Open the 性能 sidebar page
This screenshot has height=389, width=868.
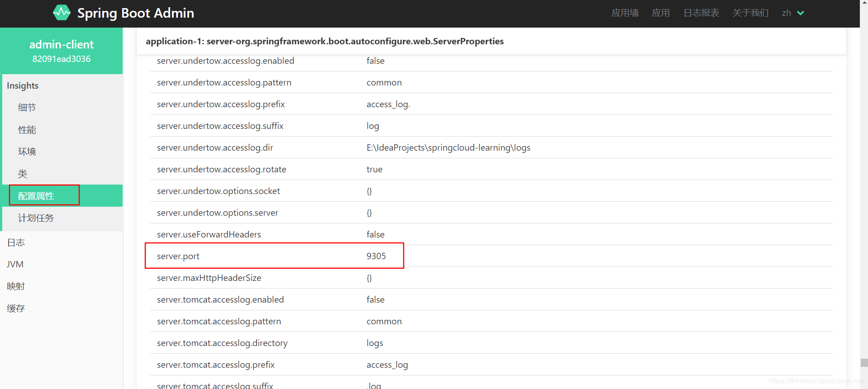tap(27, 130)
